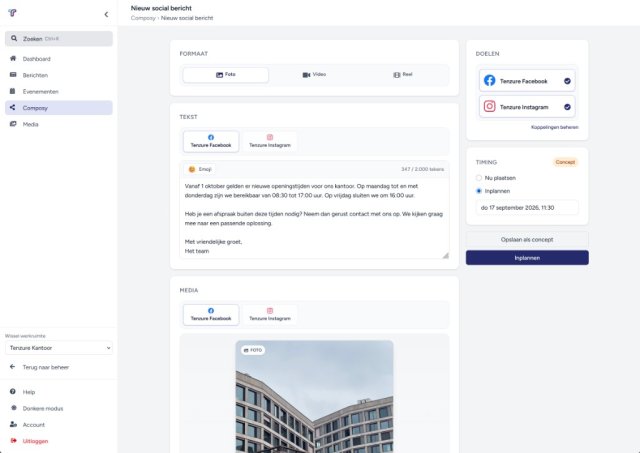Image resolution: width=640 pixels, height=453 pixels.
Task: Select the Inplannen radio option
Action: pyautogui.click(x=479, y=191)
